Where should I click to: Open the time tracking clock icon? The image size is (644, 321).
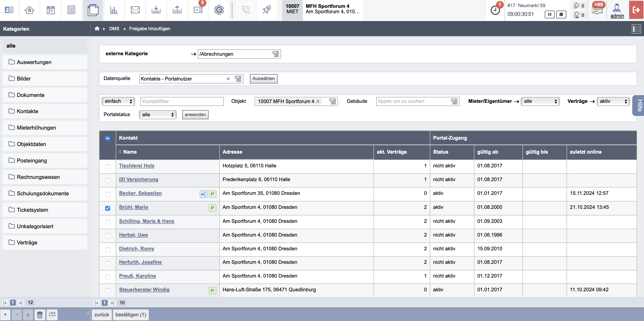coord(495,10)
